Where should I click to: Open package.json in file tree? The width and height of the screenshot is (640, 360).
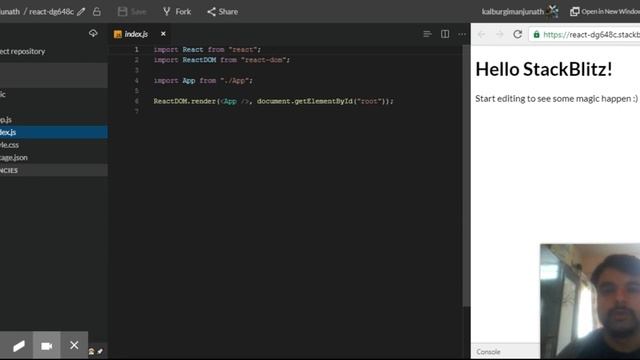coord(54,158)
